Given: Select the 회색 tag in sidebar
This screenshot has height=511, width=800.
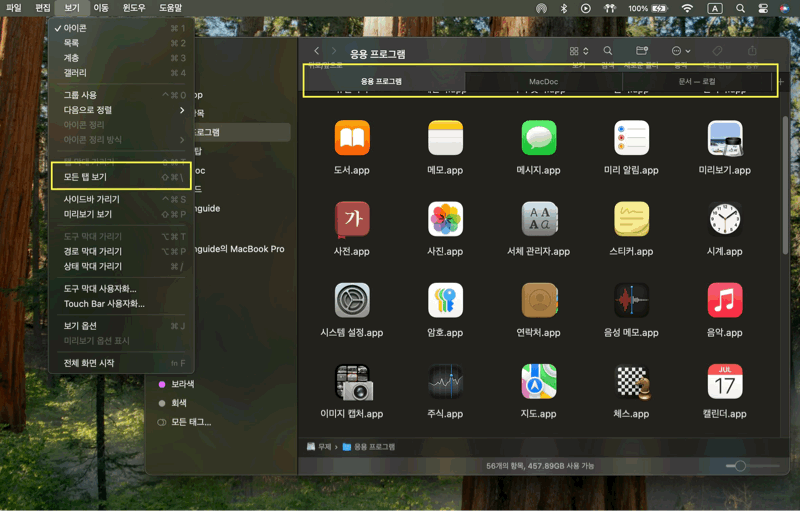Looking at the screenshot, I should 172,403.
